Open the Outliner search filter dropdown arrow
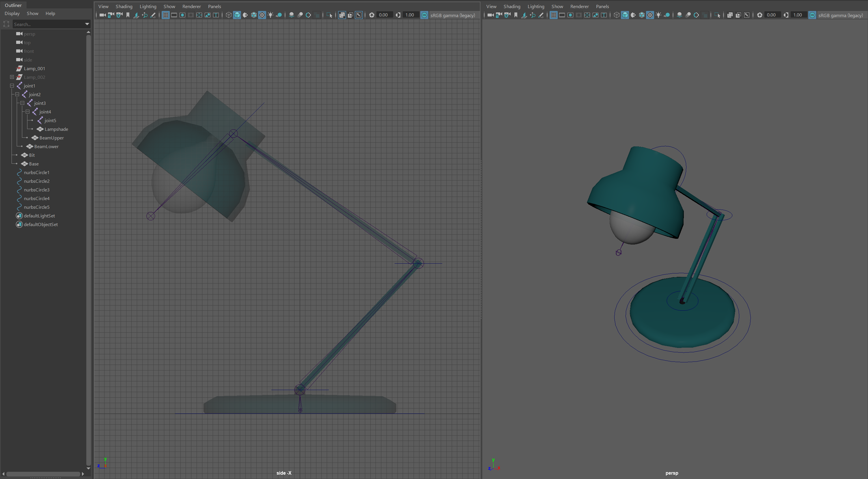The width and height of the screenshot is (868, 479). coord(87,24)
